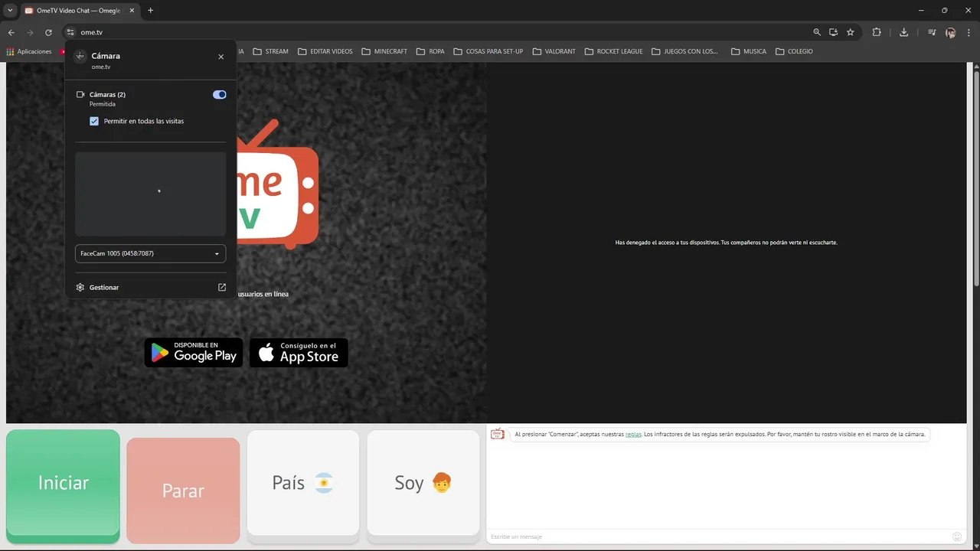The image size is (980, 551).
Task: Open the Chrome profile avatar
Action: click(x=950, y=32)
